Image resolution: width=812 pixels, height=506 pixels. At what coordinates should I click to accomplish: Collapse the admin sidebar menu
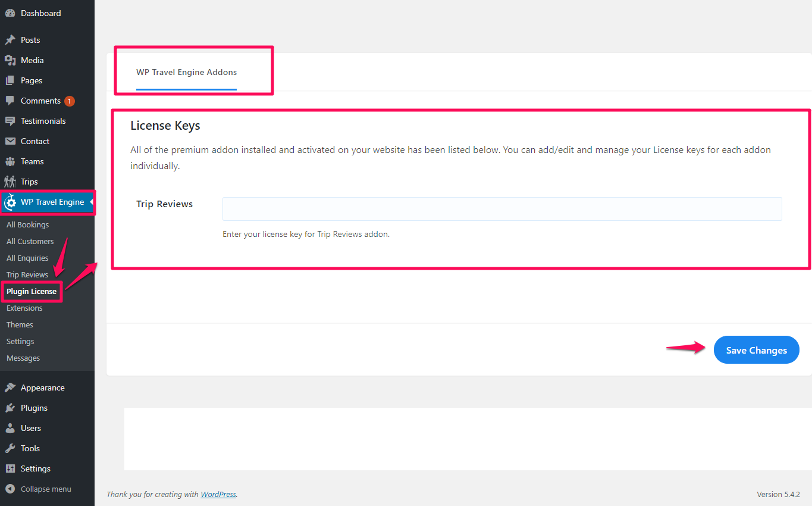tap(47, 489)
